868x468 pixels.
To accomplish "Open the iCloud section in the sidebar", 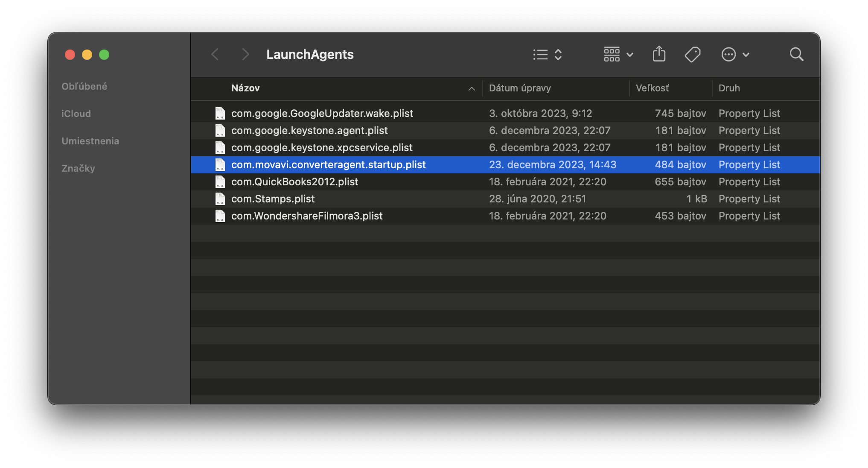I will [x=76, y=114].
